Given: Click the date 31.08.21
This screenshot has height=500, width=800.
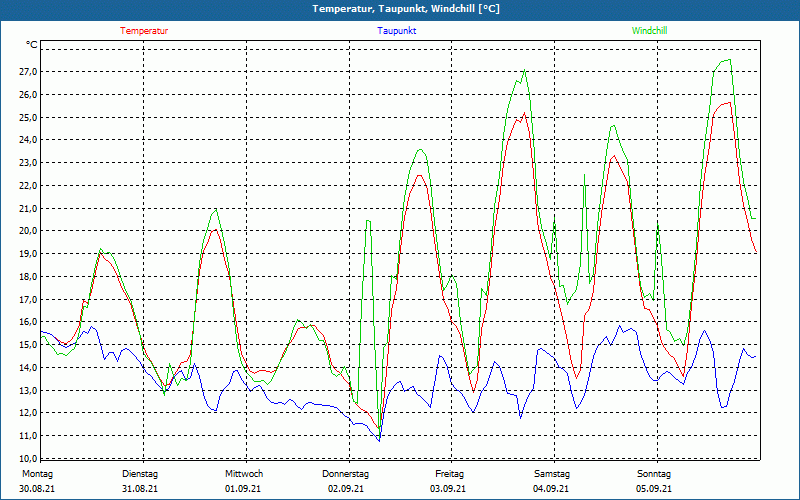Looking at the screenshot, I should tap(140, 489).
